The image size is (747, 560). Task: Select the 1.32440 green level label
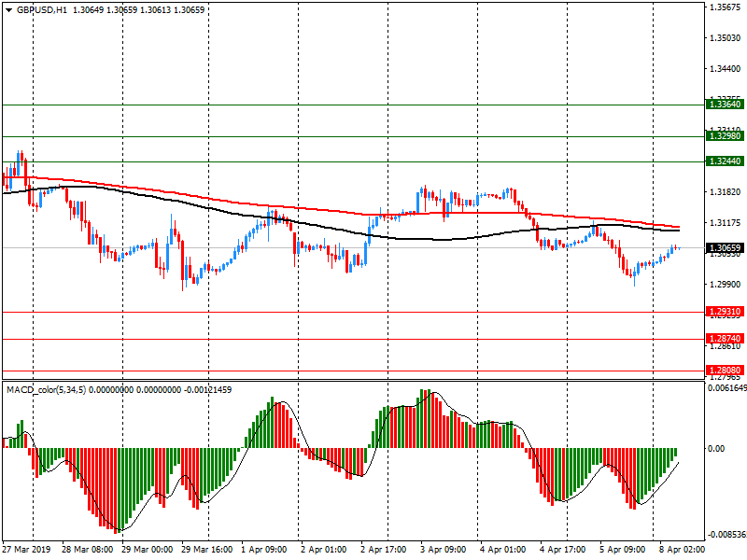(x=725, y=161)
